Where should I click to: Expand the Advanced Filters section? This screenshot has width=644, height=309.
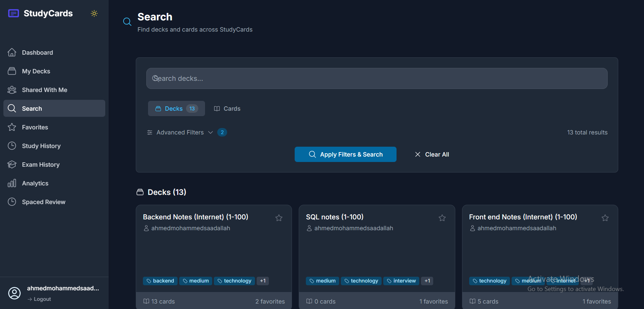180,132
